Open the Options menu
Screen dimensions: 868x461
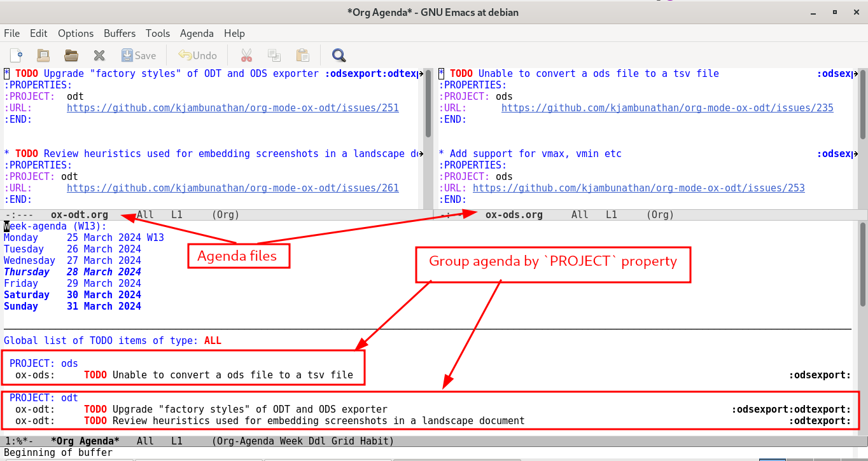click(76, 33)
